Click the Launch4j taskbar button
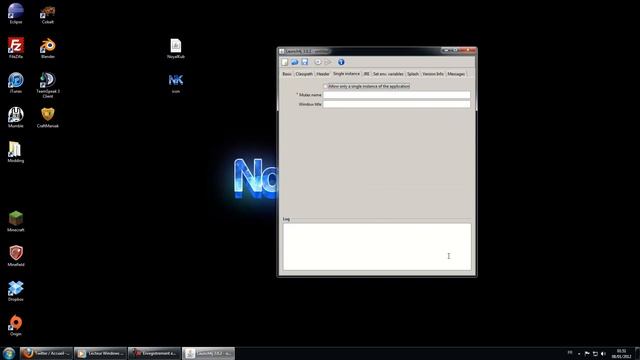 point(208,353)
